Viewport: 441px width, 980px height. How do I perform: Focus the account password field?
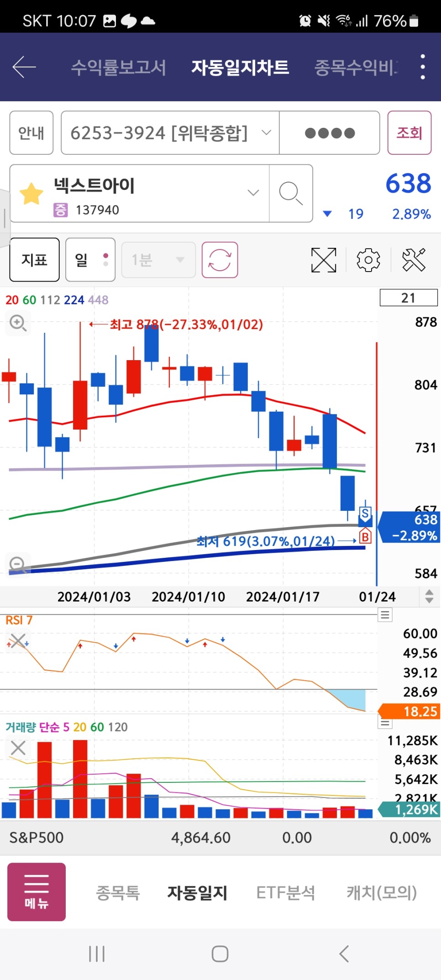pyautogui.click(x=330, y=133)
